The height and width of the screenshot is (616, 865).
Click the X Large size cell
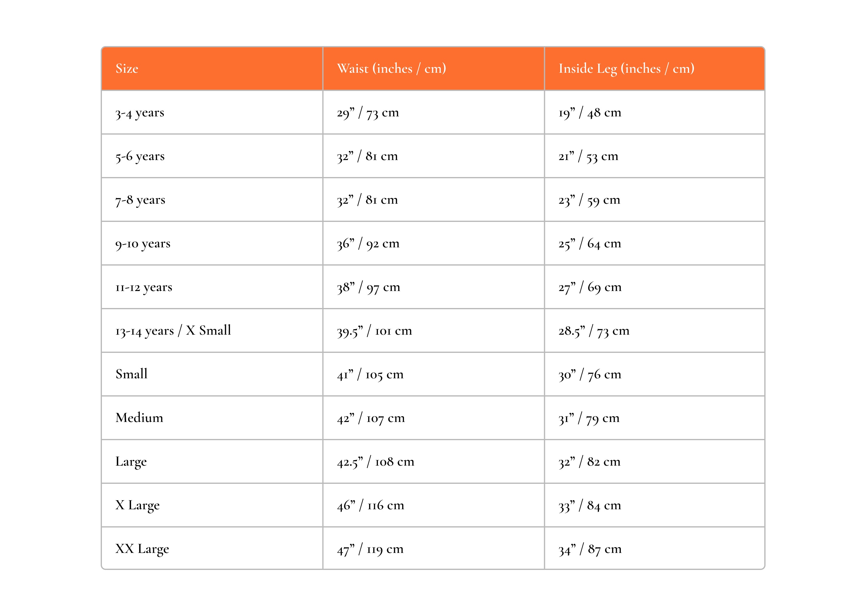coord(212,505)
